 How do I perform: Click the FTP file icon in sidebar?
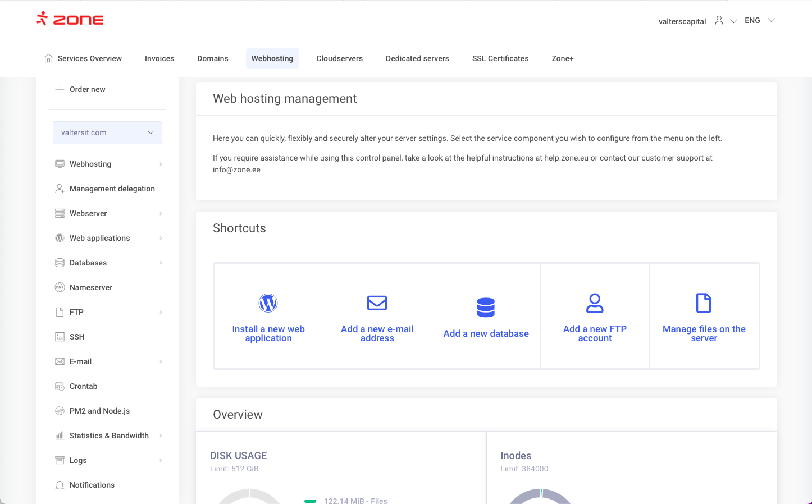click(x=60, y=312)
